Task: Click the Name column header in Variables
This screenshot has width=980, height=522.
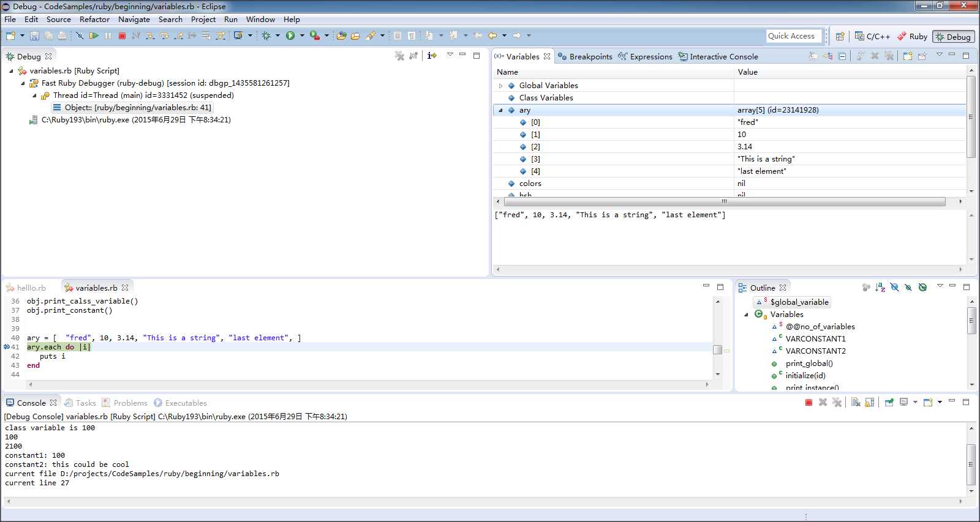Action: [x=614, y=72]
